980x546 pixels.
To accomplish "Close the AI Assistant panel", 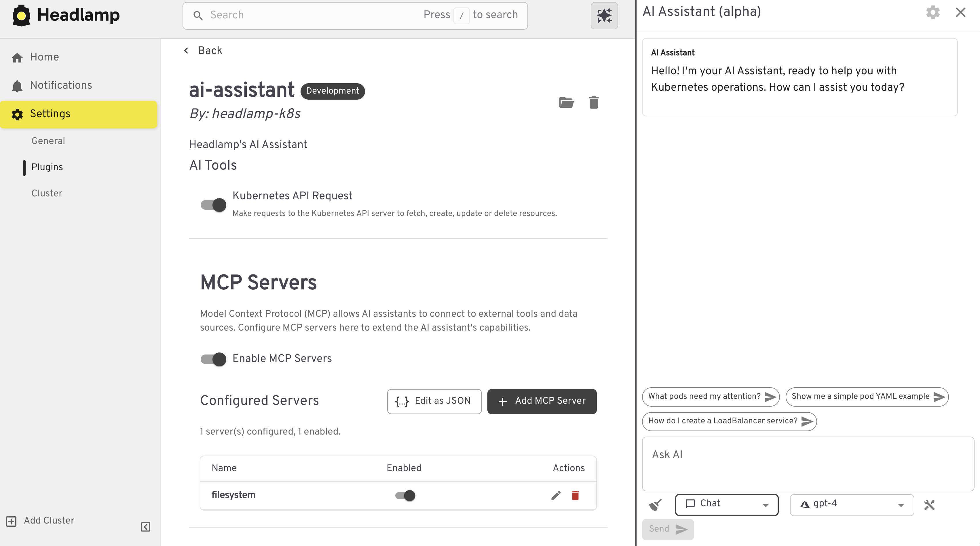I will pos(961,12).
